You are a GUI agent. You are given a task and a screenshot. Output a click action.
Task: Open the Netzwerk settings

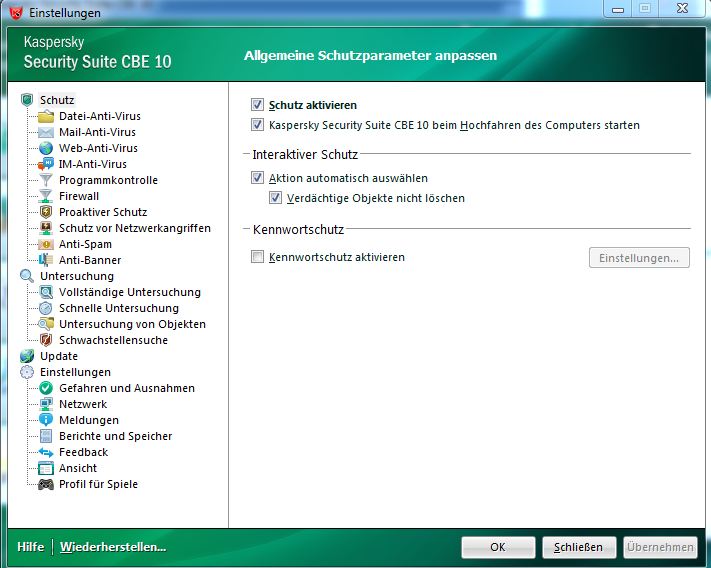[x=83, y=404]
